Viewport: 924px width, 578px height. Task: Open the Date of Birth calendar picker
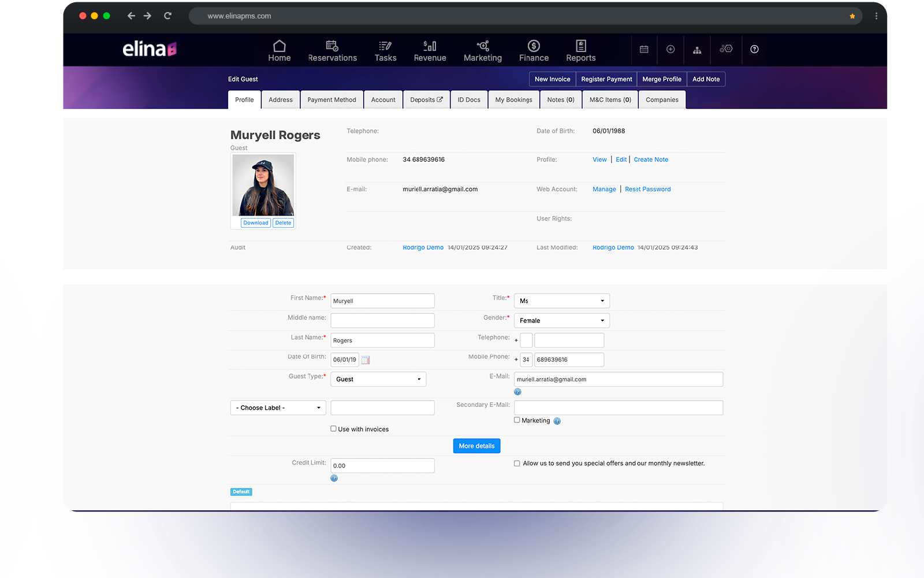tap(366, 360)
